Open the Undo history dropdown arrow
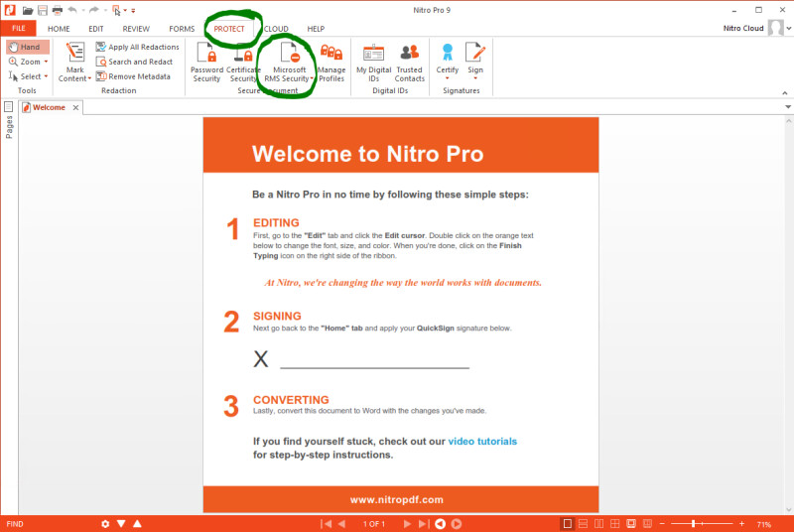Viewport: 794px width, 532px height. (83, 10)
